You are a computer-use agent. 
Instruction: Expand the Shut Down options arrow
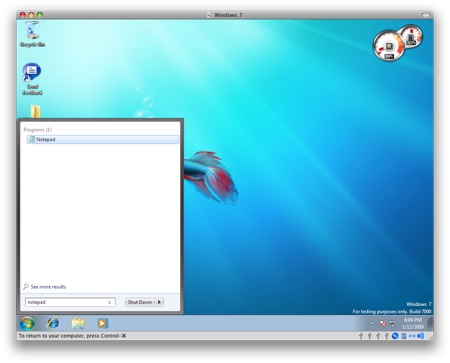(159, 302)
